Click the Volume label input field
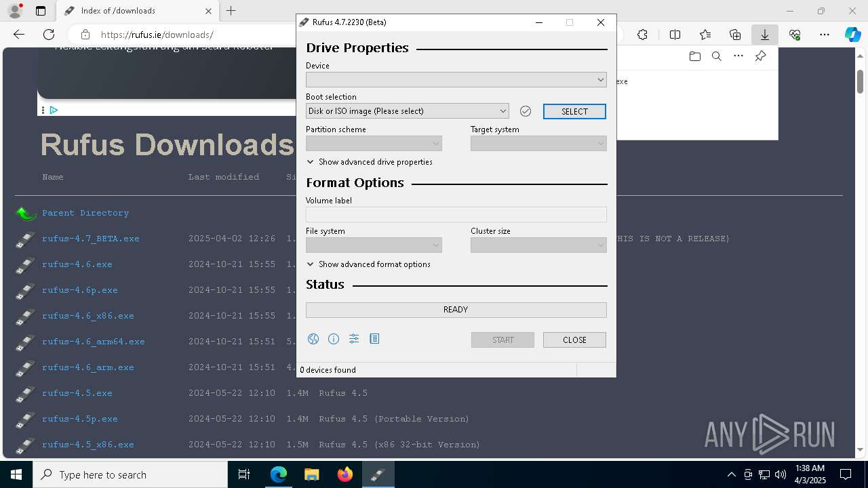Image resolution: width=868 pixels, height=488 pixels. 456,215
